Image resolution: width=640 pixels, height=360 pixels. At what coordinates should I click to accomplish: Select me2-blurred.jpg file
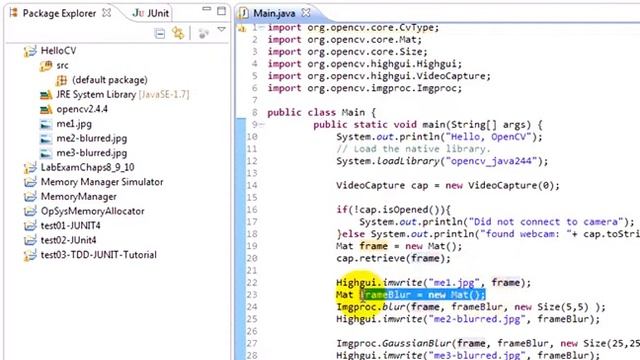click(x=91, y=138)
